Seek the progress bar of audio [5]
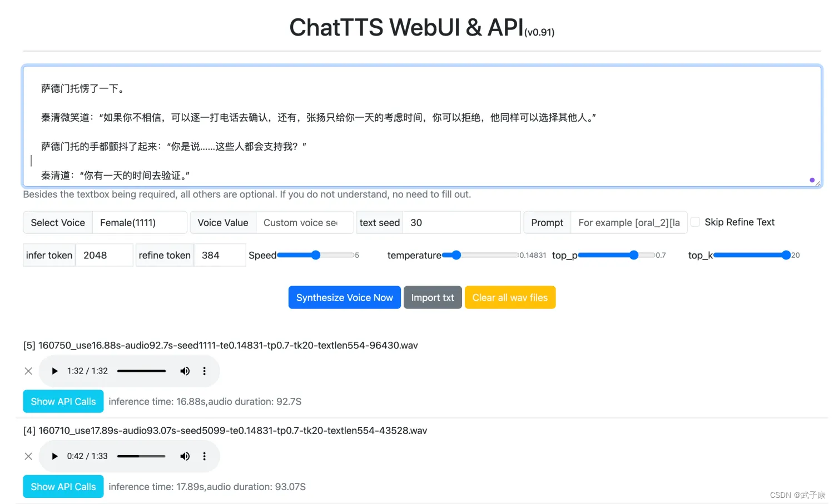Screen dimensions: 834x504 click(141, 371)
